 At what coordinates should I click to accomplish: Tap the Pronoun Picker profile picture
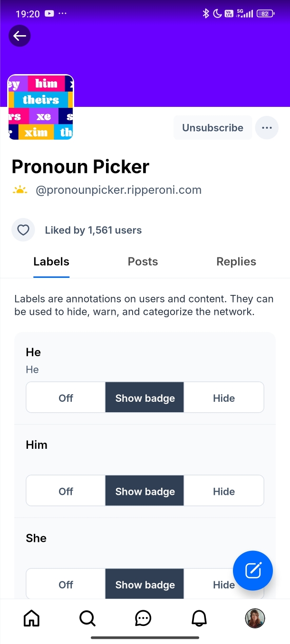41,107
